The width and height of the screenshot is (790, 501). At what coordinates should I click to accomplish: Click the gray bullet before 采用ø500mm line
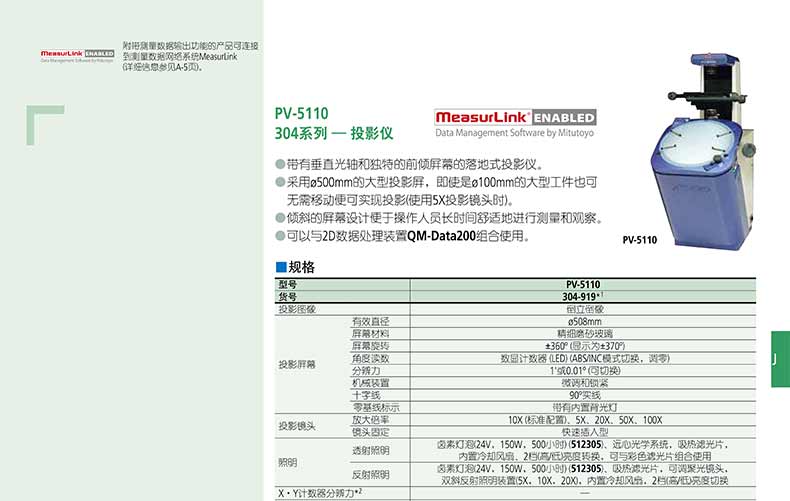280,182
